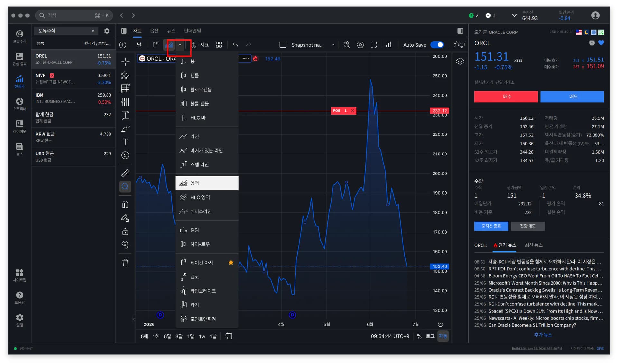Select 할로우캔들 from chart type menu
The image size is (618, 364).
tap(207, 89)
